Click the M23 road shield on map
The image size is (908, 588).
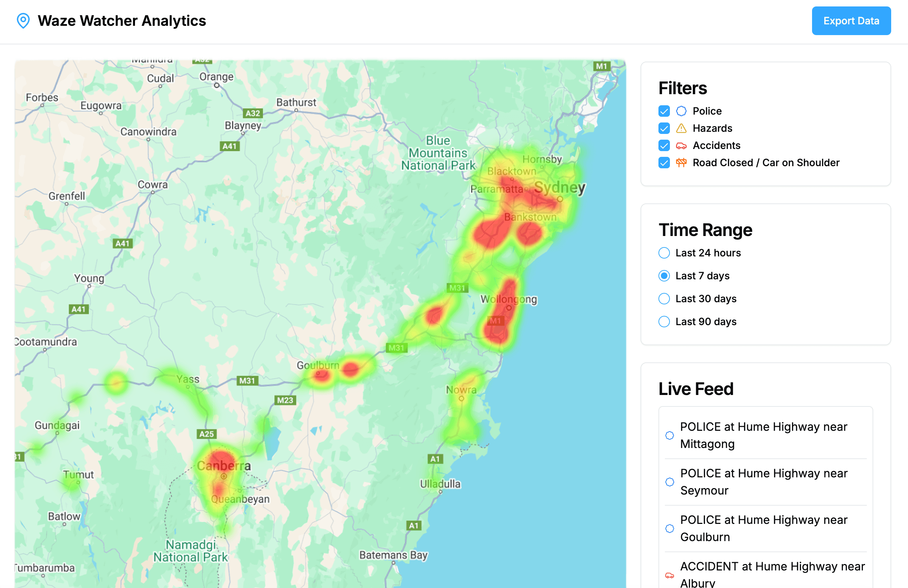[x=285, y=400]
